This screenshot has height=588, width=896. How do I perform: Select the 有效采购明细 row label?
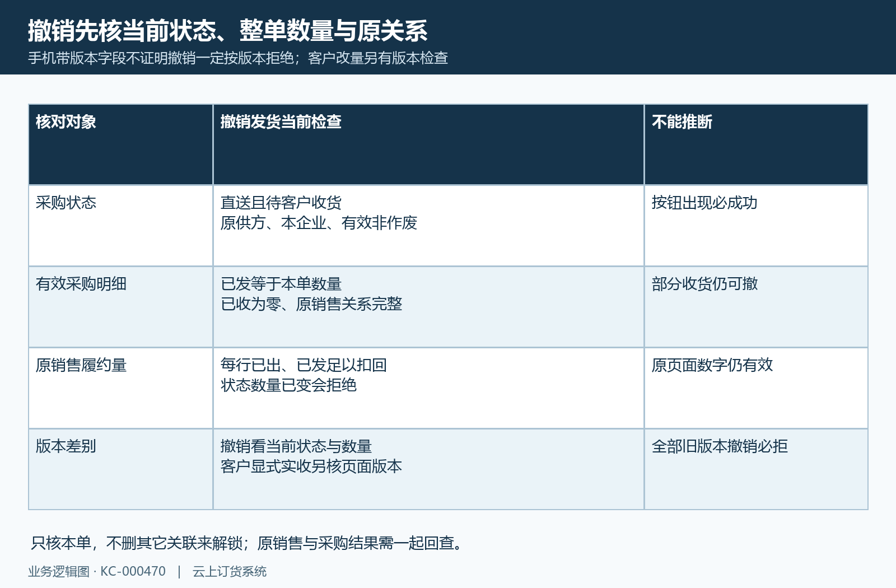[81, 284]
